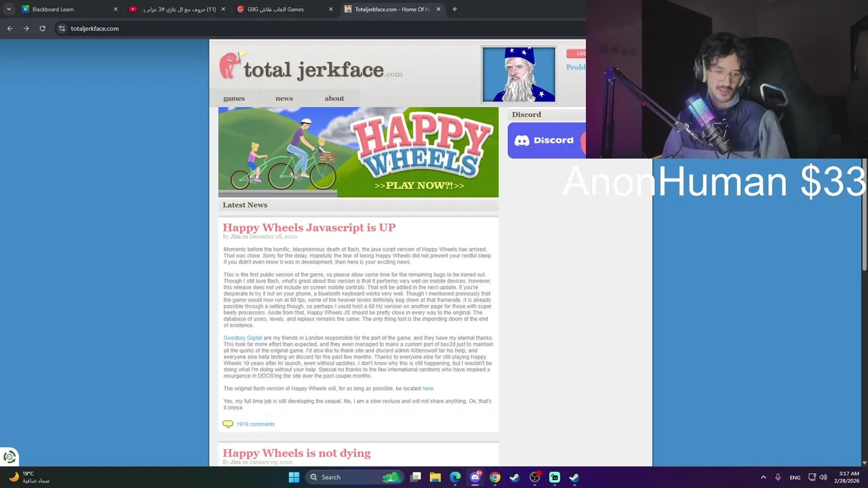Open Discord from the taskbar
Screen dimensions: 868x488
(x=475, y=477)
